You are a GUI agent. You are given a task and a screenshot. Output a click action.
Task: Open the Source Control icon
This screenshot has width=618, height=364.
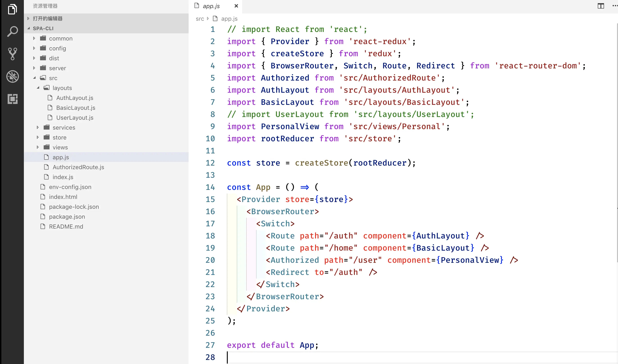tap(12, 54)
